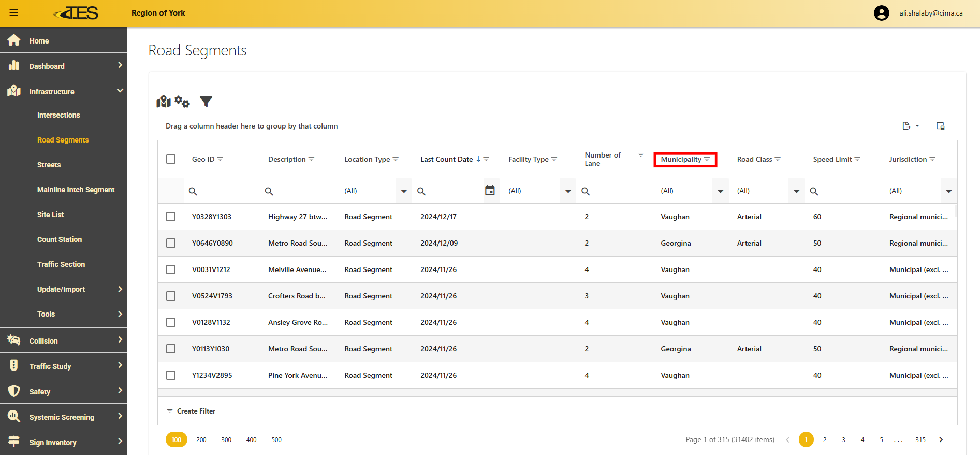980x455 pixels.
Task: Open the hamburger menu icon
Action: 13,13
